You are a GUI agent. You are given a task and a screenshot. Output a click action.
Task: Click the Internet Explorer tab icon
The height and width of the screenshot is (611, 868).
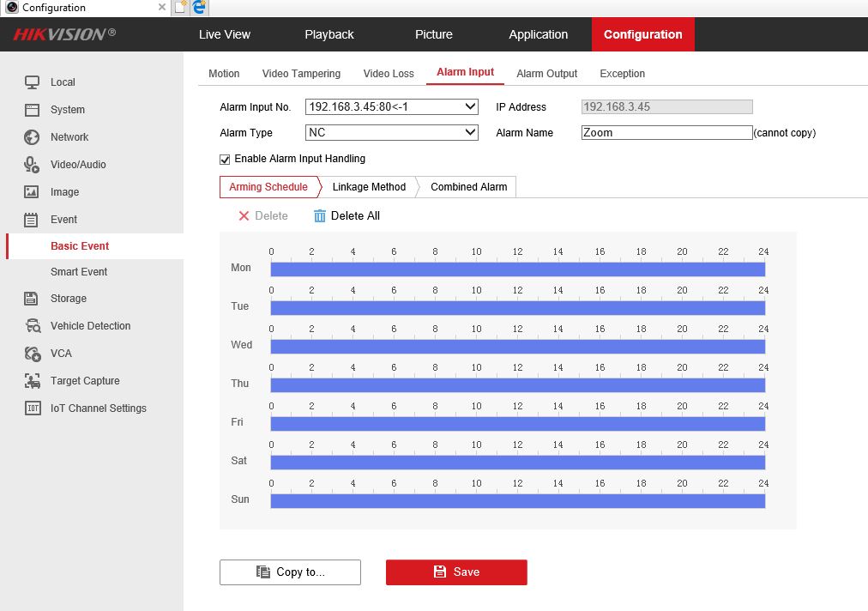tap(199, 8)
